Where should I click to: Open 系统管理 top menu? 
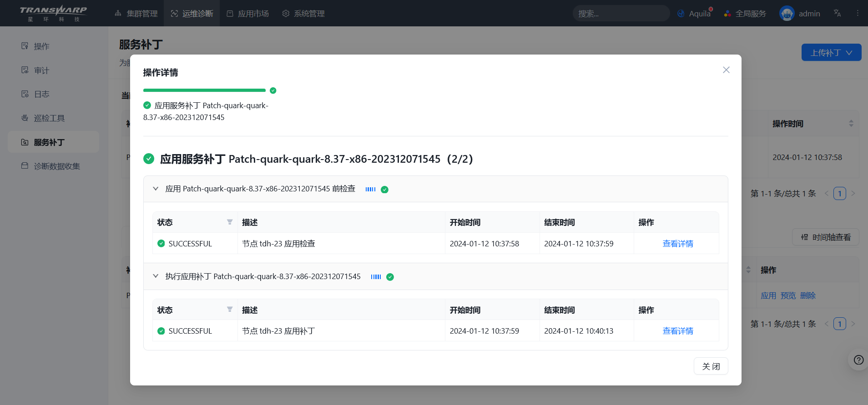coord(303,14)
